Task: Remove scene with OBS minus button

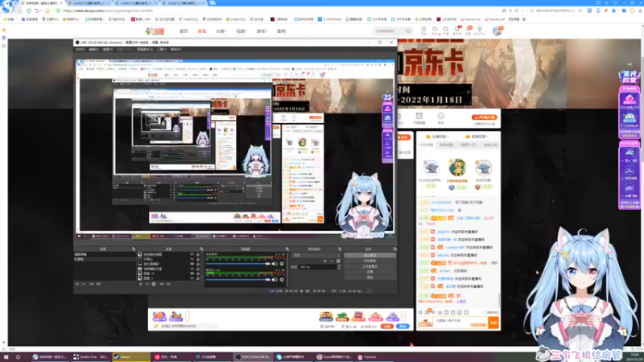Action: (84, 284)
